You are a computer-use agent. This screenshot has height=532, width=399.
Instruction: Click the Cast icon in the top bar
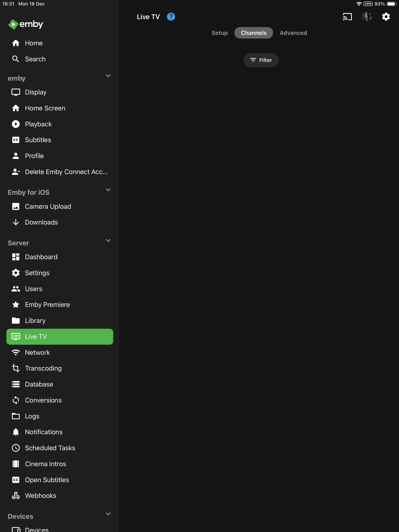(x=347, y=17)
